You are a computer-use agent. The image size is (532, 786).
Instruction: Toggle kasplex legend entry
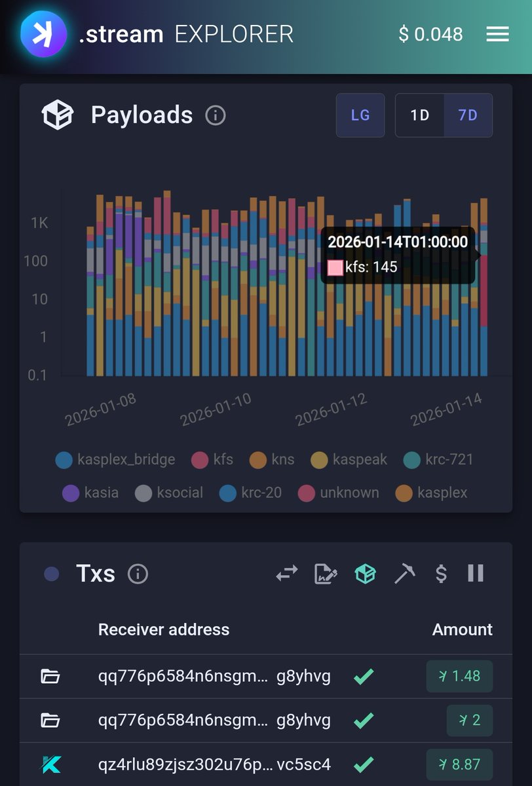tap(431, 493)
